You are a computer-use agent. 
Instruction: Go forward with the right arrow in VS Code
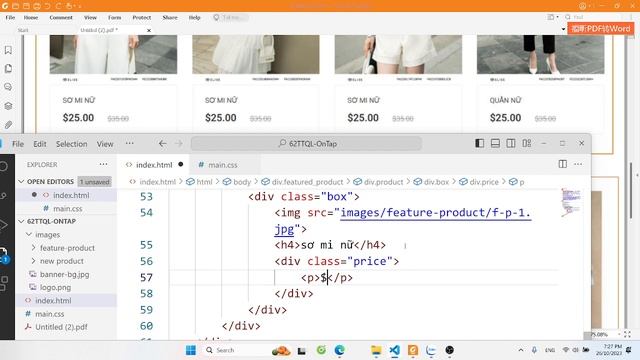(x=178, y=143)
